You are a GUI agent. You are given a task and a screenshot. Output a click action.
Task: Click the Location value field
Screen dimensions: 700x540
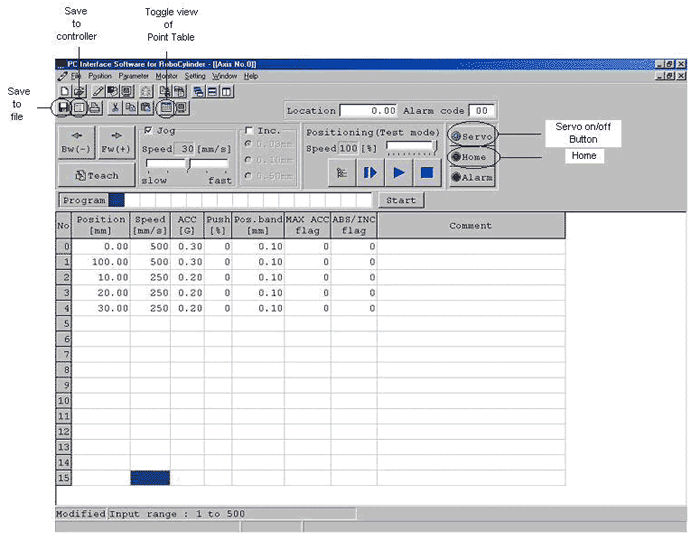[369, 110]
